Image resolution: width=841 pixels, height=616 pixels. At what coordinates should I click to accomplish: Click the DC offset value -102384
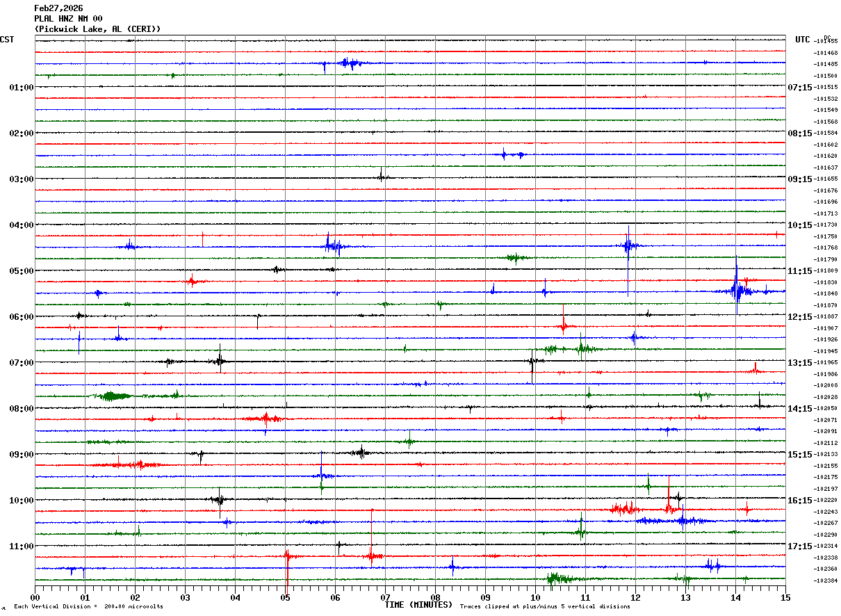point(825,580)
